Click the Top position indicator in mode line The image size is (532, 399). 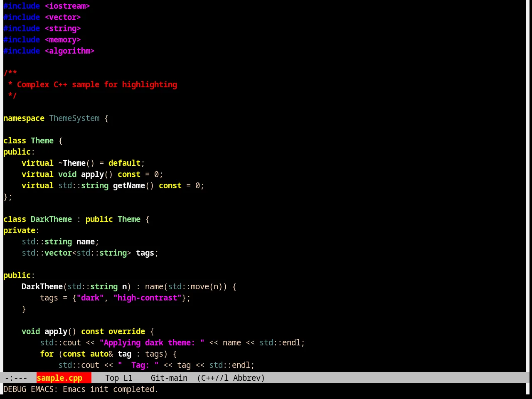click(112, 378)
